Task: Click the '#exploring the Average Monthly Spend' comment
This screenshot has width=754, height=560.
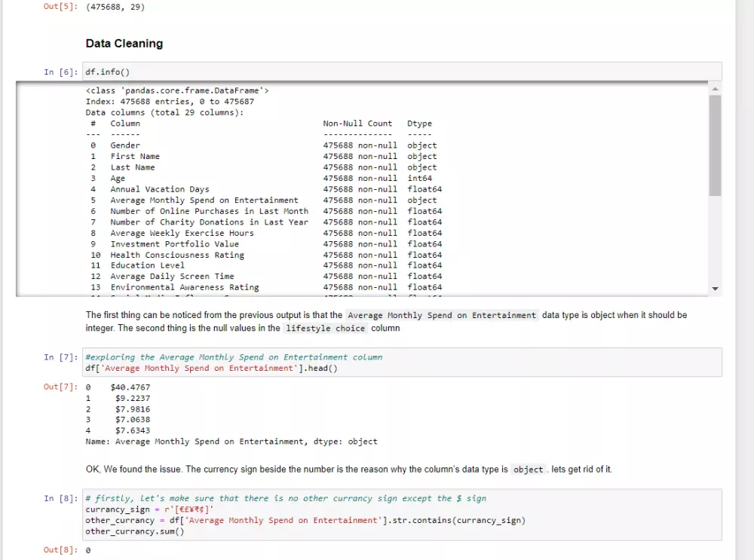Action: tap(234, 357)
